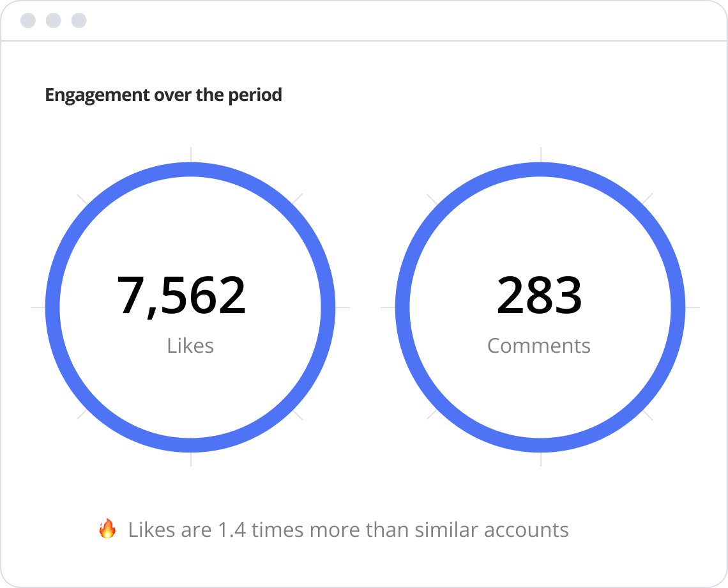Viewport: 728px width, 588px height.
Task: Click the top tick mark above Likes circle
Action: [190, 154]
